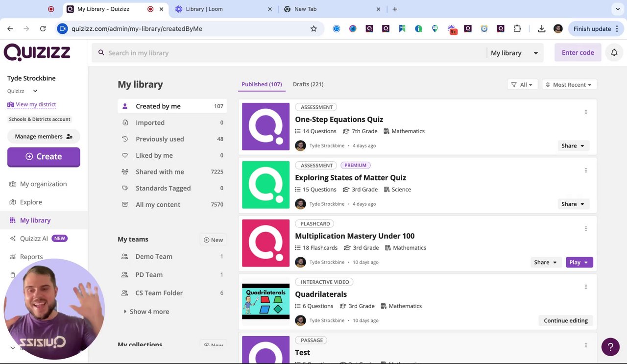Open the Chrome three-dot menu
The image size is (627, 364).
tap(617, 29)
